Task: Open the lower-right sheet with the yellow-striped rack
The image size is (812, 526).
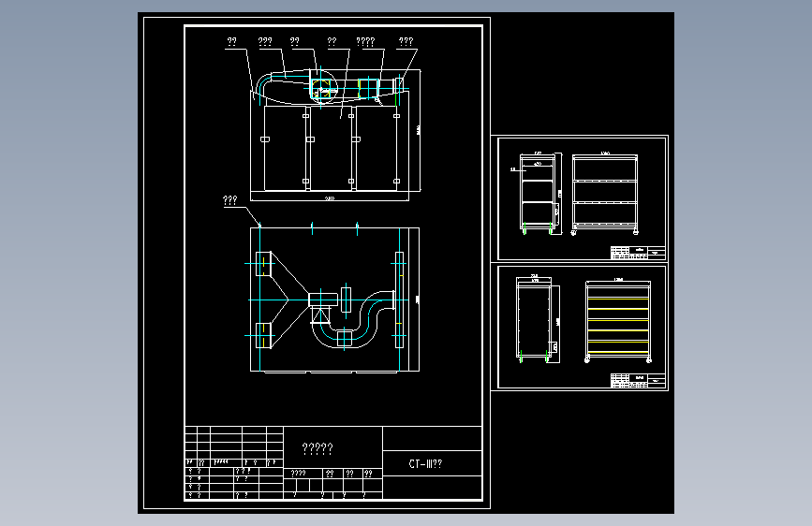Action: (x=582, y=328)
